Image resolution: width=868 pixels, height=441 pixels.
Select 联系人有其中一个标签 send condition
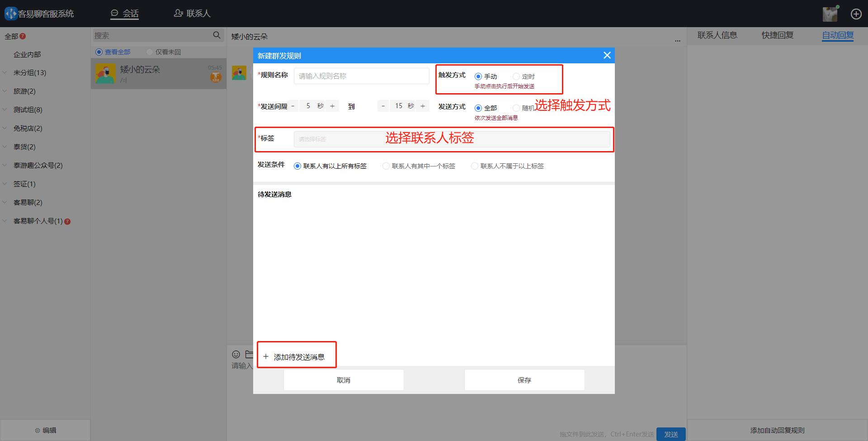387,166
